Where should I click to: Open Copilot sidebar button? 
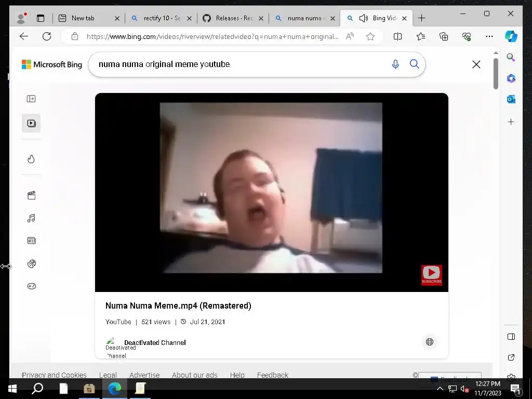pyautogui.click(x=511, y=36)
